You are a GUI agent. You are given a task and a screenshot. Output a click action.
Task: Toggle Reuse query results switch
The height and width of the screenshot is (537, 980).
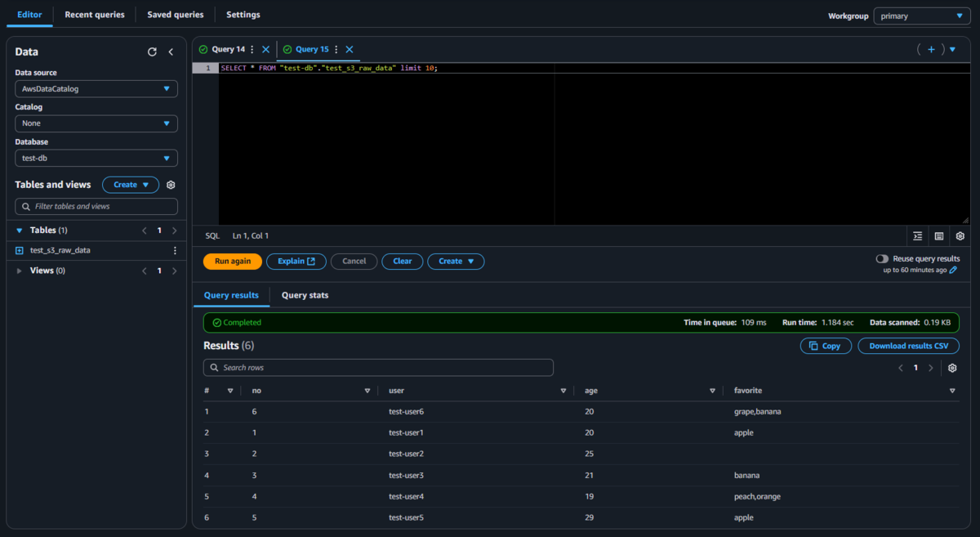[x=882, y=258]
